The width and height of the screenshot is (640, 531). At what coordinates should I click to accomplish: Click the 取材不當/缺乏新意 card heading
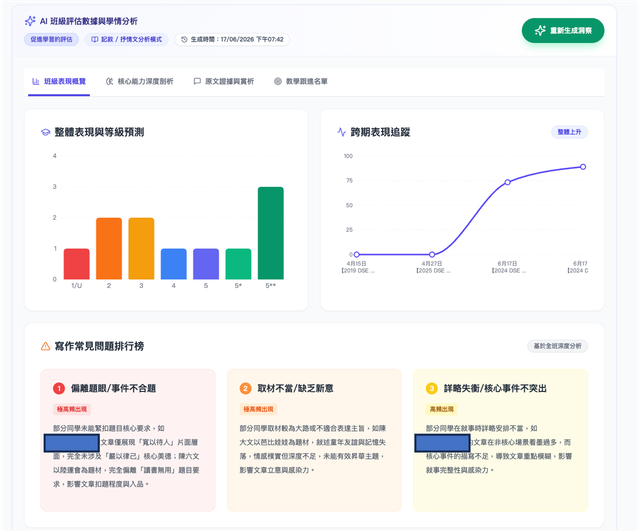click(296, 388)
